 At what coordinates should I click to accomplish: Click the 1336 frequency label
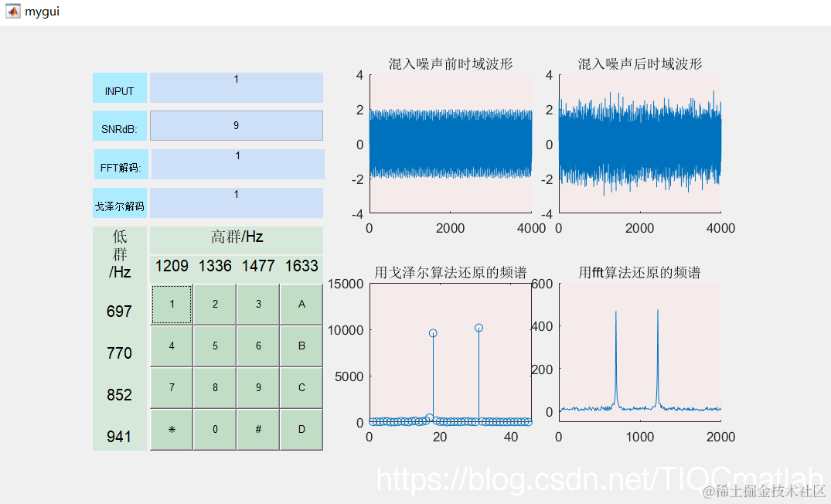(215, 265)
